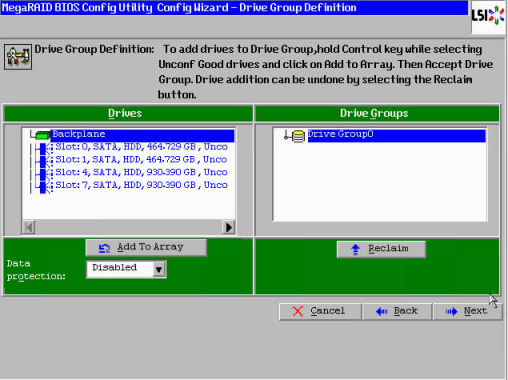Click the drive icon beside Slot: 4
The image size is (508, 380).
(46, 173)
